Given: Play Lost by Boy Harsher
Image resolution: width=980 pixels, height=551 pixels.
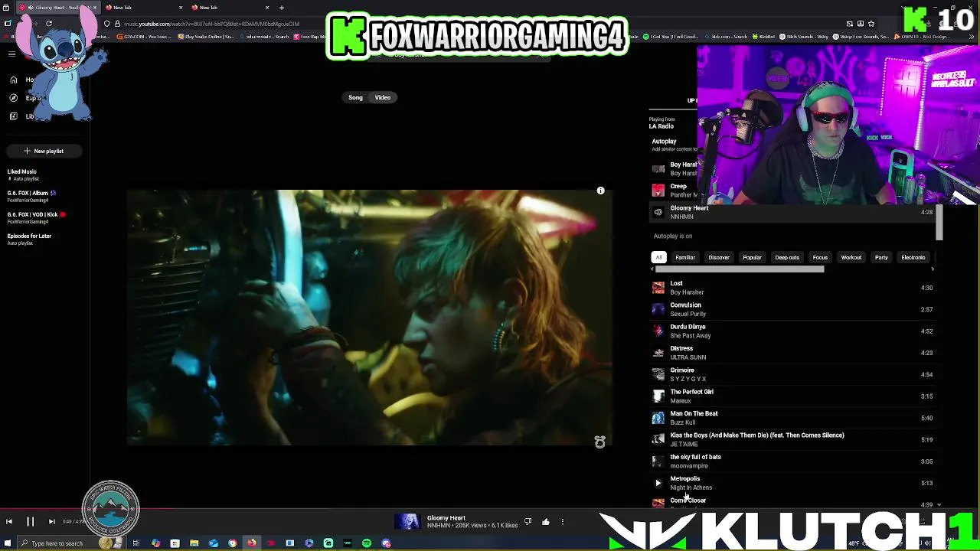Looking at the screenshot, I should [792, 288].
